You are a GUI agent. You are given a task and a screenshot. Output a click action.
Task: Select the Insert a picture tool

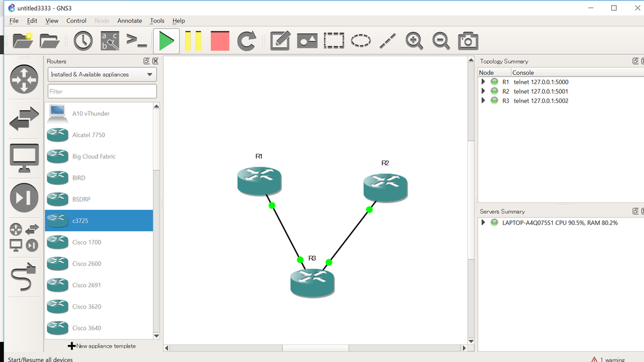[307, 41]
